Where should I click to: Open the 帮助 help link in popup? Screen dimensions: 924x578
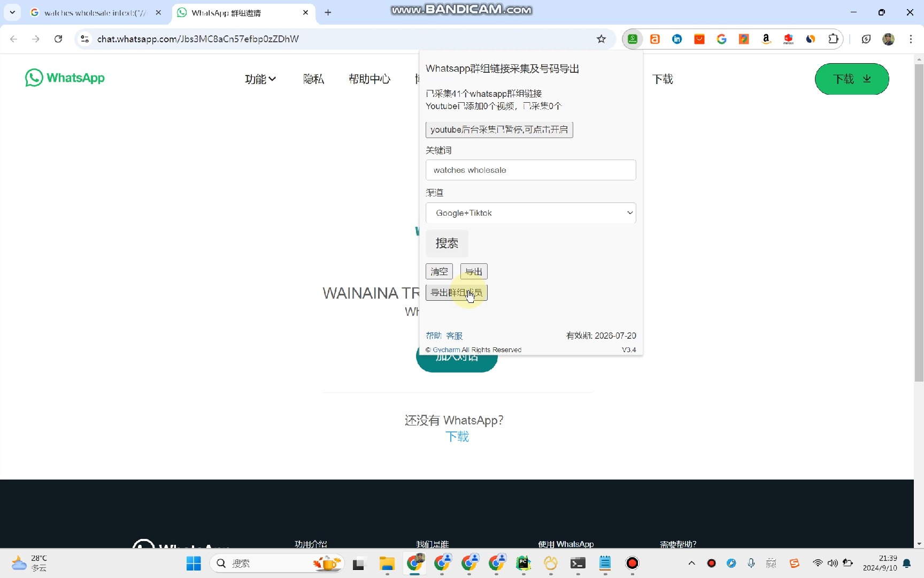(434, 336)
